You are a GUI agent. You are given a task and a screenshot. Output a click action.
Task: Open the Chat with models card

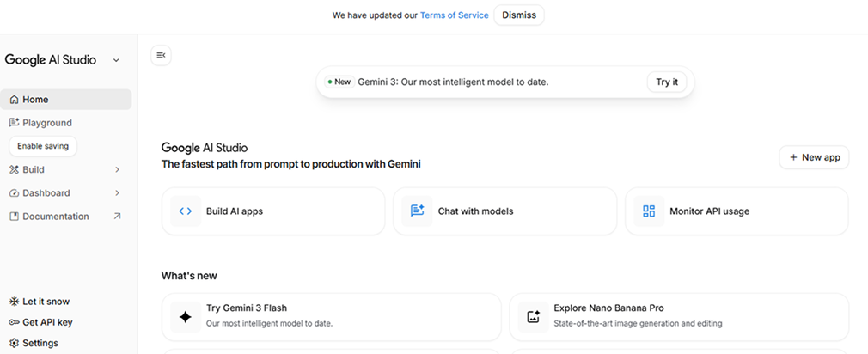click(x=504, y=211)
